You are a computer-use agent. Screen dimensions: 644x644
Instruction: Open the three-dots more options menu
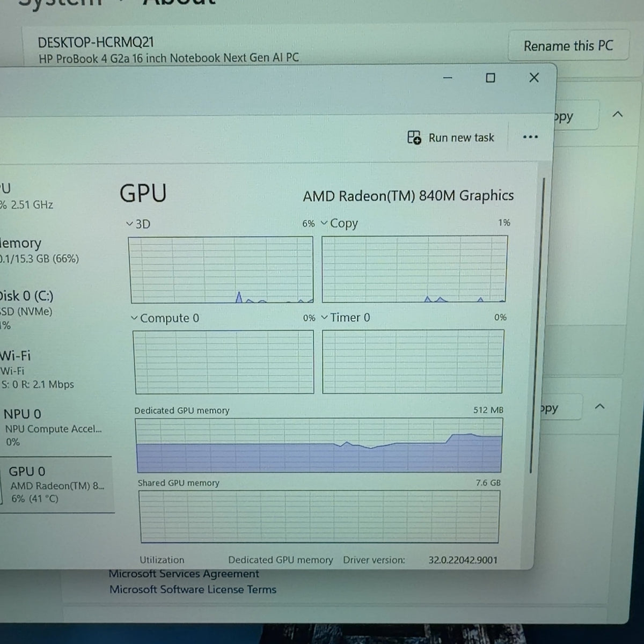[x=530, y=137]
